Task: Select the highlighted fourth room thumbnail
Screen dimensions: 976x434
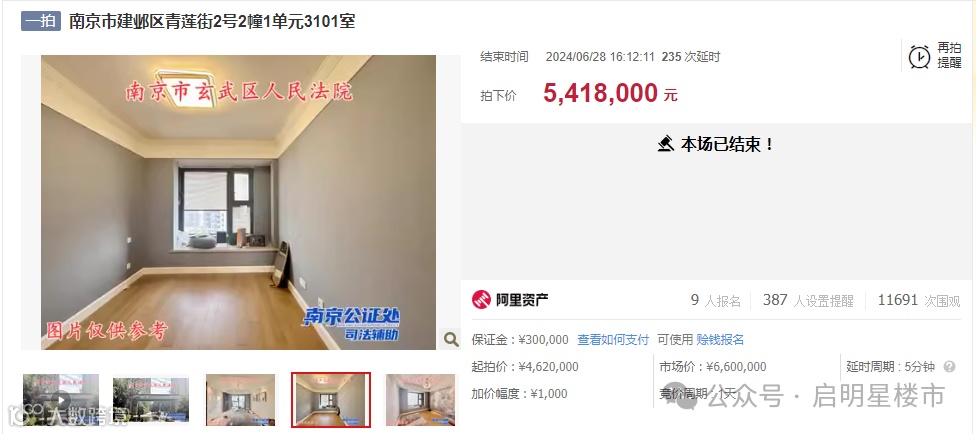Action: [x=331, y=400]
